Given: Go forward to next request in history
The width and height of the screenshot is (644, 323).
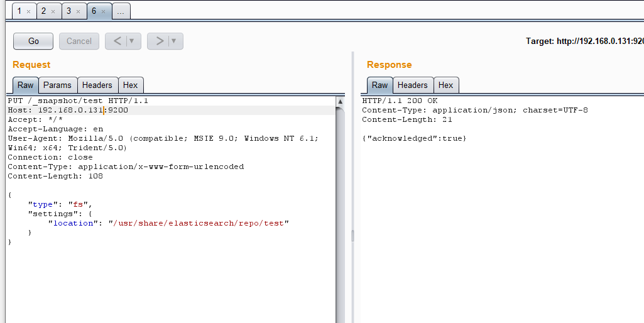Looking at the screenshot, I should click(160, 41).
